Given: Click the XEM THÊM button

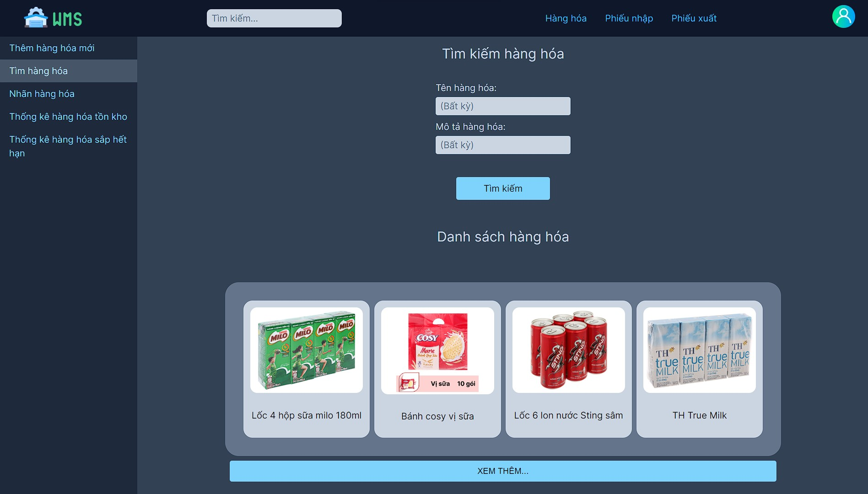Looking at the screenshot, I should coord(502,470).
